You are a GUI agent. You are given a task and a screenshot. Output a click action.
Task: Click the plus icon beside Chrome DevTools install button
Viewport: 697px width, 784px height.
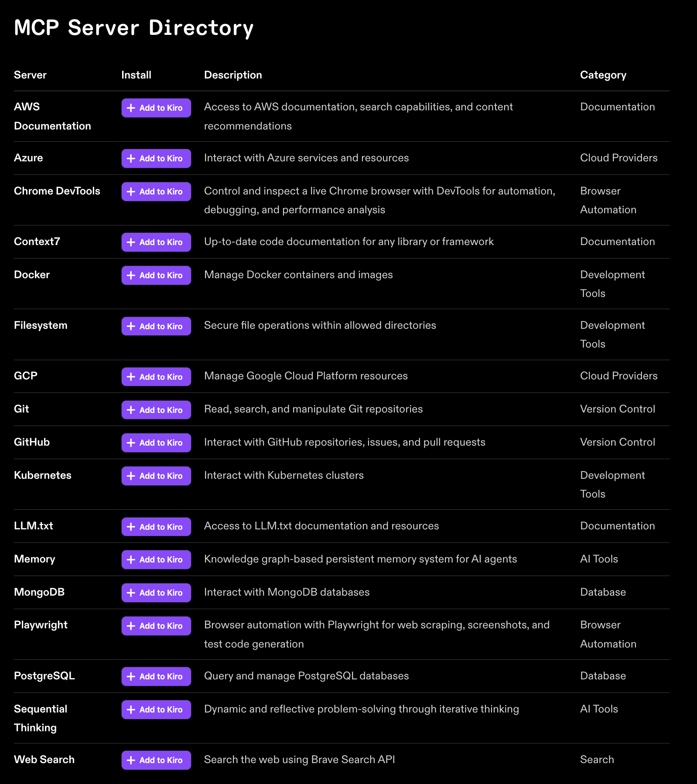pos(132,191)
